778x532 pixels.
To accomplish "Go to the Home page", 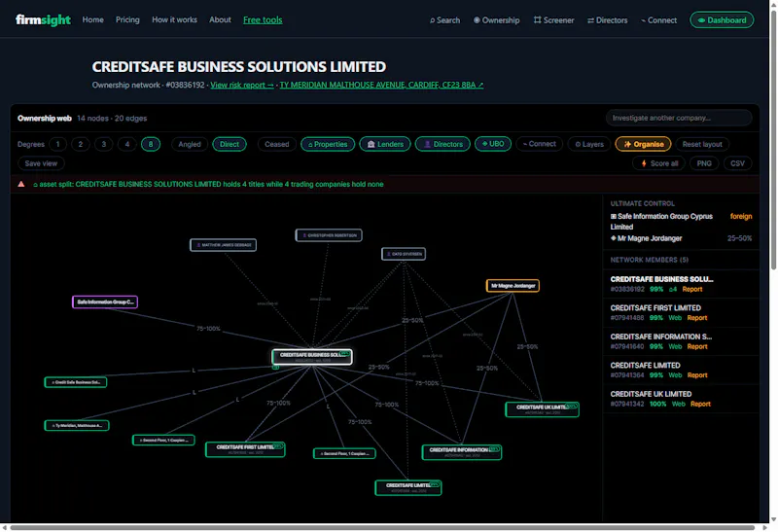I will [92, 19].
